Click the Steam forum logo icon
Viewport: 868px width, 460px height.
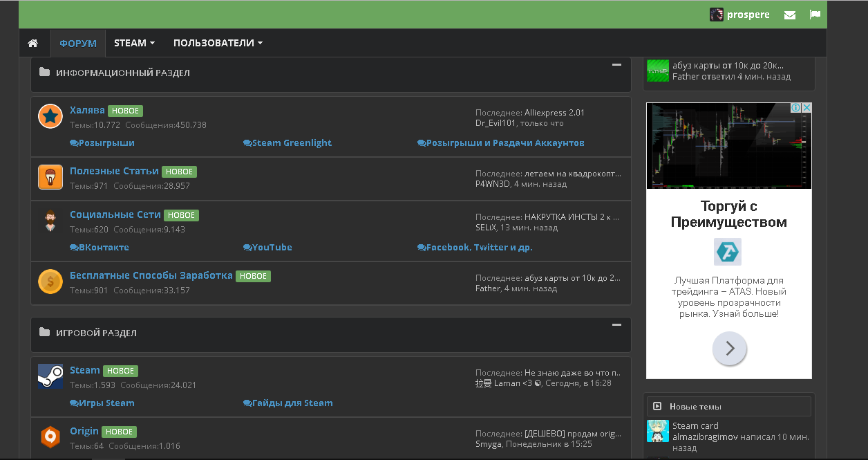coord(50,376)
